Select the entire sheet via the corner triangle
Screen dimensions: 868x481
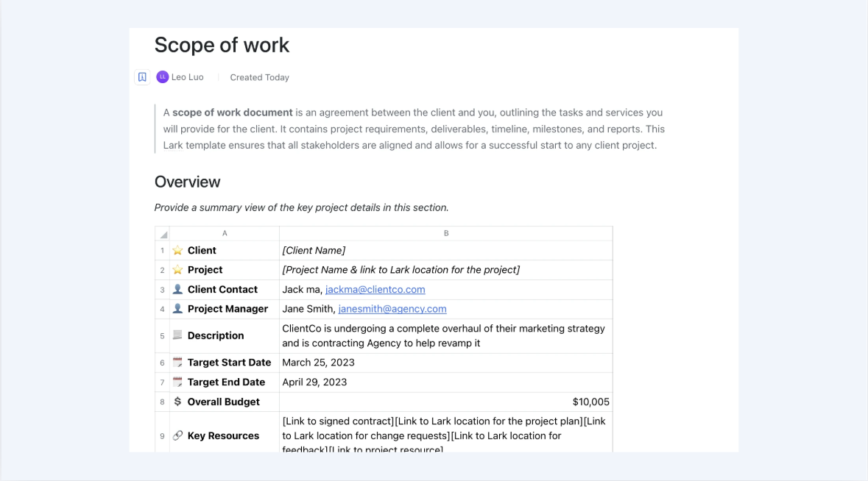(x=163, y=234)
